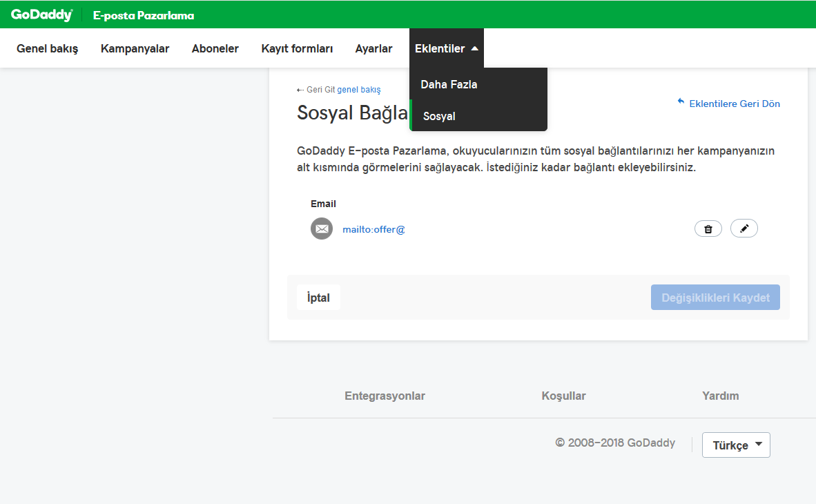
Task: Open Kayıt formları page
Action: 297,48
